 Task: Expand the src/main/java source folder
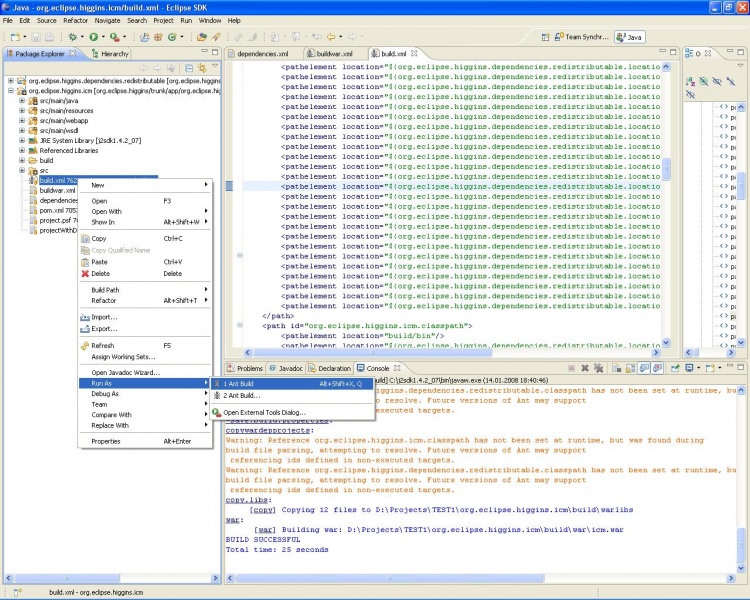pyautogui.click(x=22, y=101)
